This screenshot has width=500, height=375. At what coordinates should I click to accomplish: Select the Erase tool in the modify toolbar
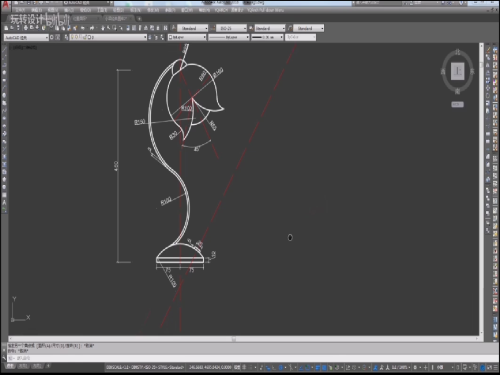(x=488, y=50)
